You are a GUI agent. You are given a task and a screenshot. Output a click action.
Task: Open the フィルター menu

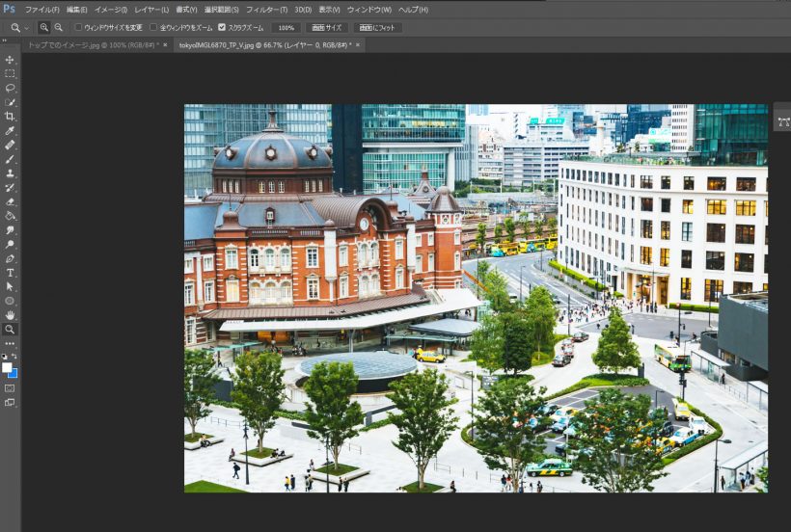coord(266,10)
